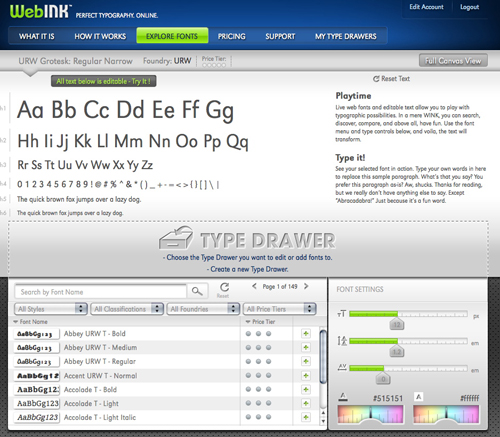Click the '0 1 2 3 4 5 6 7 8 9' sample line
500x437 pixels.
(x=118, y=184)
